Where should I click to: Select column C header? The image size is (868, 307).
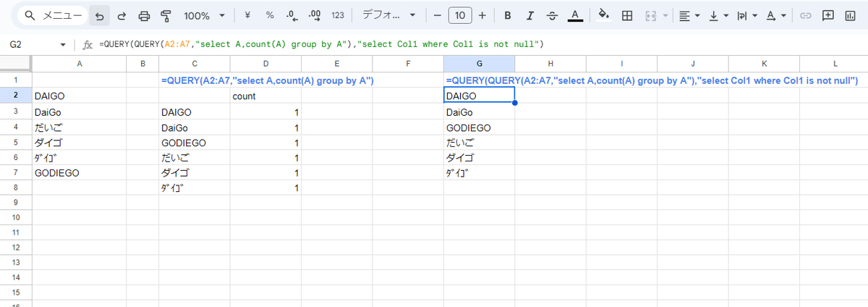195,64
